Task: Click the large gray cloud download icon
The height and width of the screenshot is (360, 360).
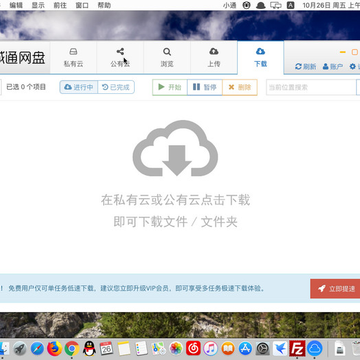Action: [x=175, y=148]
